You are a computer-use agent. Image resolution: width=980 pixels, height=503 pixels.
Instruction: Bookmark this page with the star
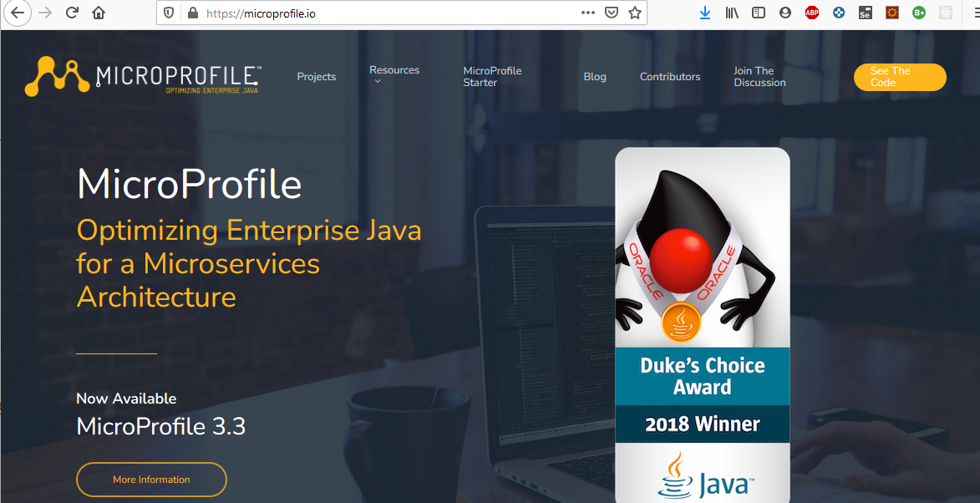[x=635, y=13]
